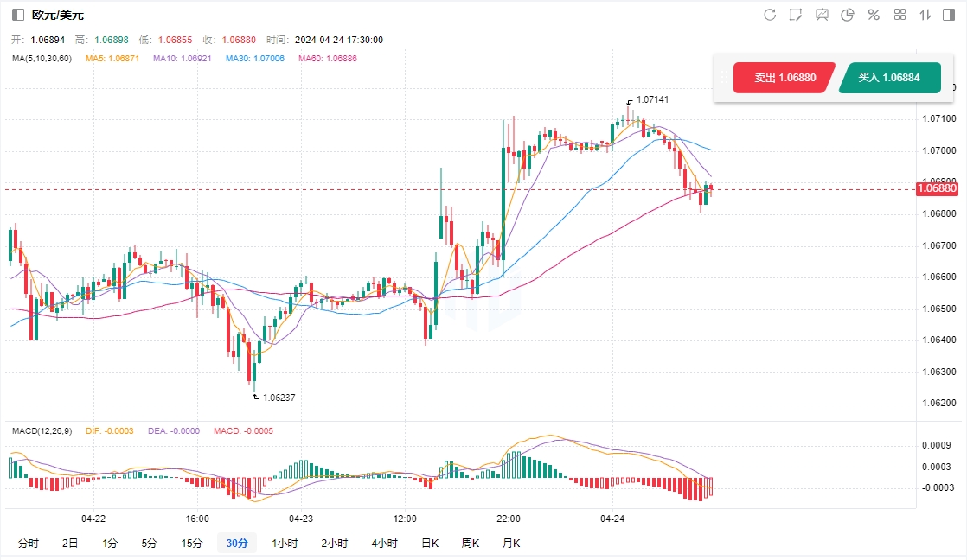Open the chart indicator board icon
Viewport: 967px width, 560px height.
tap(822, 15)
